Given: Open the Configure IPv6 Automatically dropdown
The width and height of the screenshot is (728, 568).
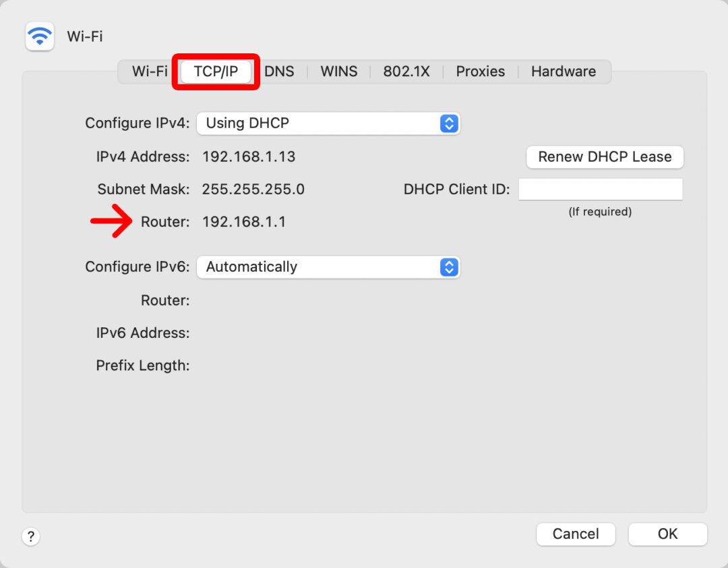Looking at the screenshot, I should point(328,267).
